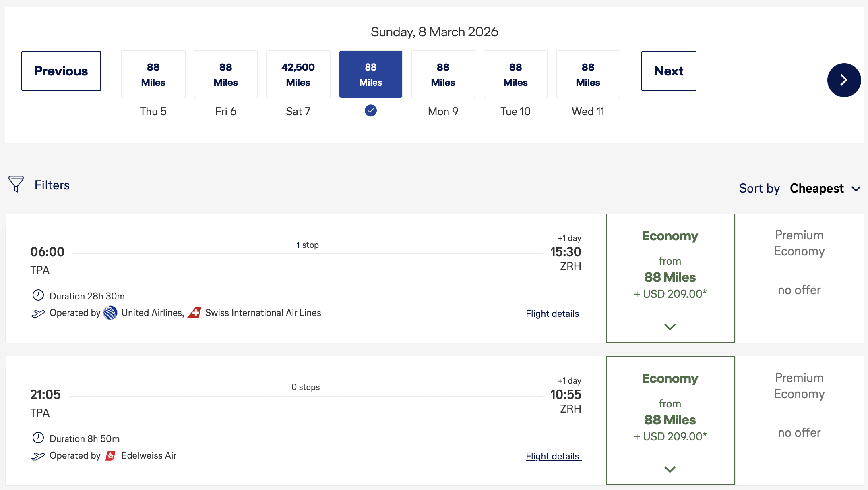Screen dimensions: 868x490
Task: Select the Thu 5 date option
Action: tap(153, 75)
